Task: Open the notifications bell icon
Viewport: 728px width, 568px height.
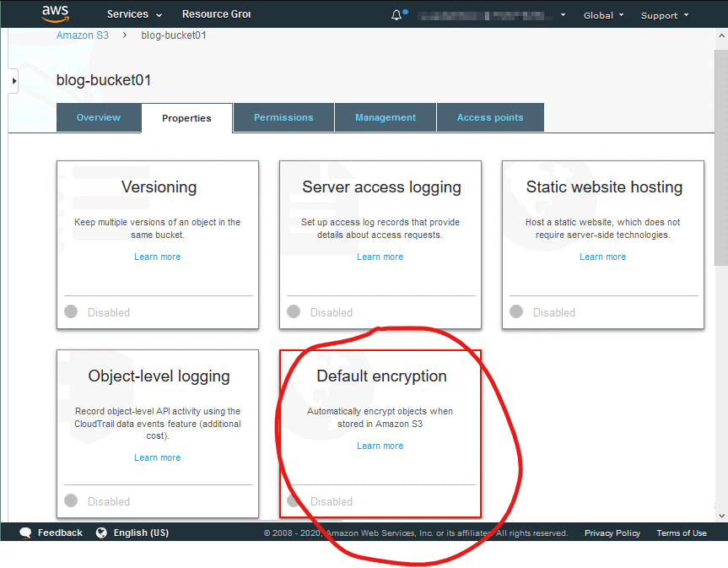Action: pos(396,15)
